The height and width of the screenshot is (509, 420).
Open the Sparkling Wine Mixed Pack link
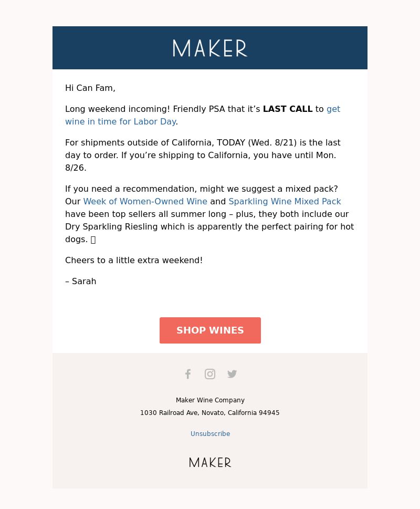point(285,202)
